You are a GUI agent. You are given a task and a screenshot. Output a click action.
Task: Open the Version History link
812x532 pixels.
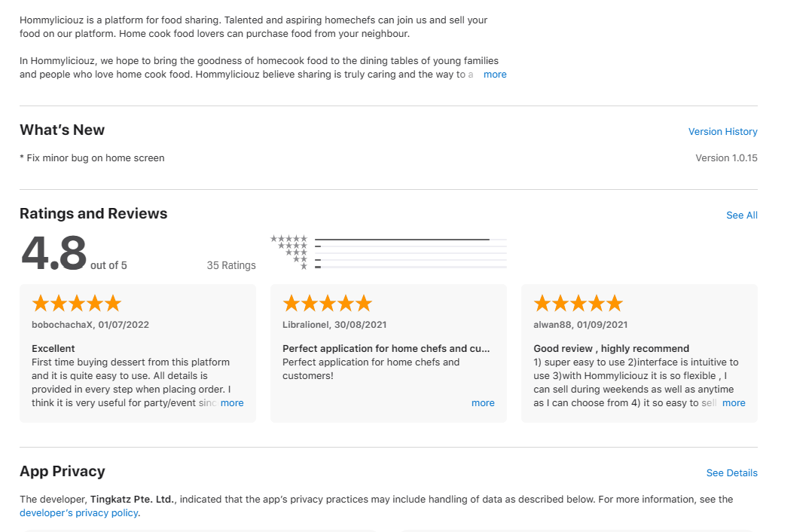tap(722, 132)
